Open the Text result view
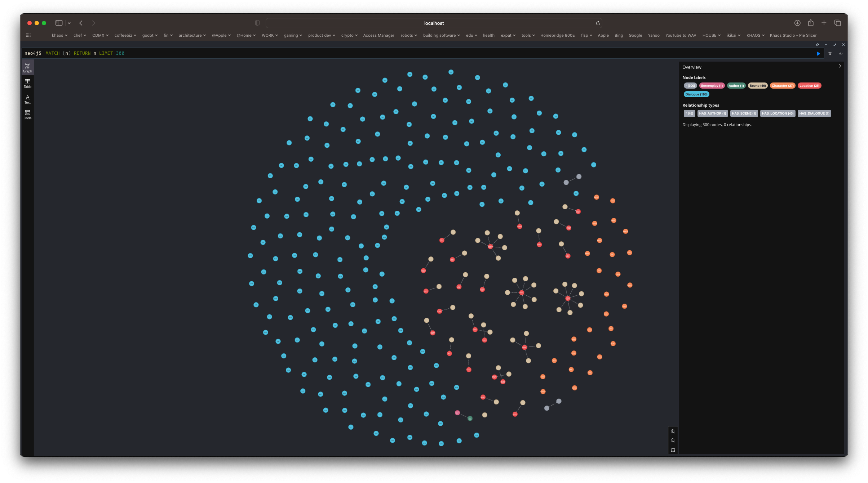The height and width of the screenshot is (483, 868). tap(27, 99)
